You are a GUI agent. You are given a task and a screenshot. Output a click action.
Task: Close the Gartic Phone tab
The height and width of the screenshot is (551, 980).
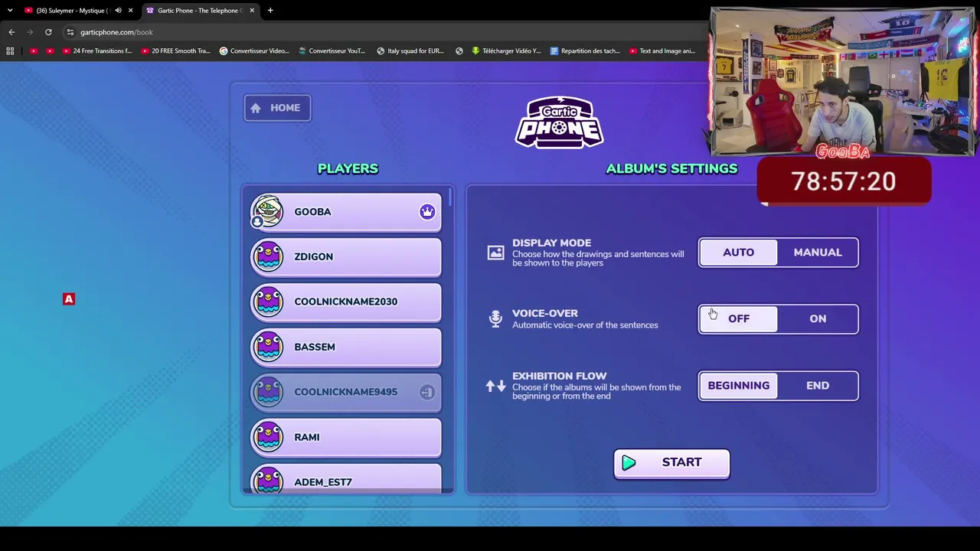click(x=251, y=11)
